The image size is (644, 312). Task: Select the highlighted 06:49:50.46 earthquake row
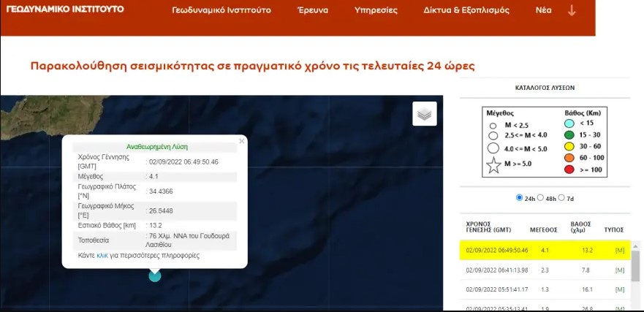[545, 250]
